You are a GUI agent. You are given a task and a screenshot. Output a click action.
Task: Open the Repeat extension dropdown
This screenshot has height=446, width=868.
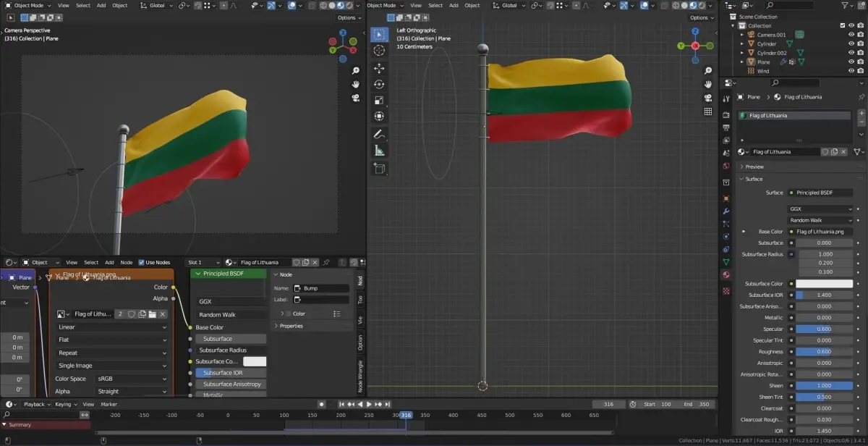pos(112,353)
